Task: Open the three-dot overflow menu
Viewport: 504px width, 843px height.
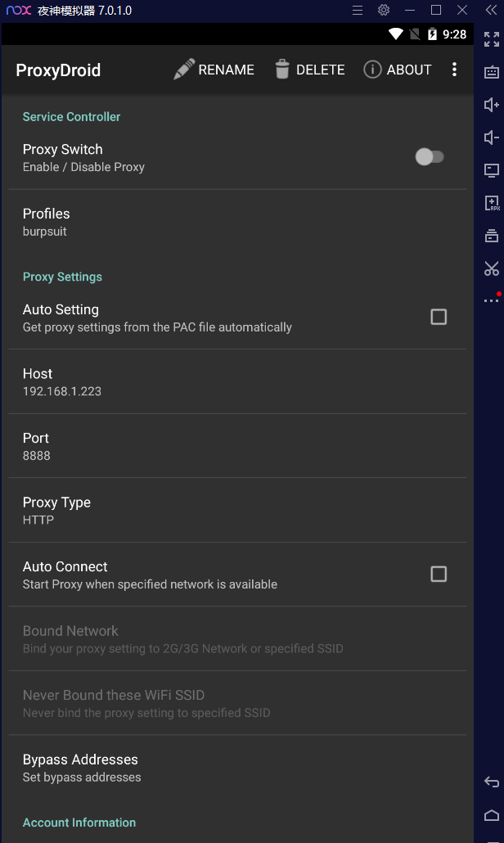Action: click(x=454, y=70)
